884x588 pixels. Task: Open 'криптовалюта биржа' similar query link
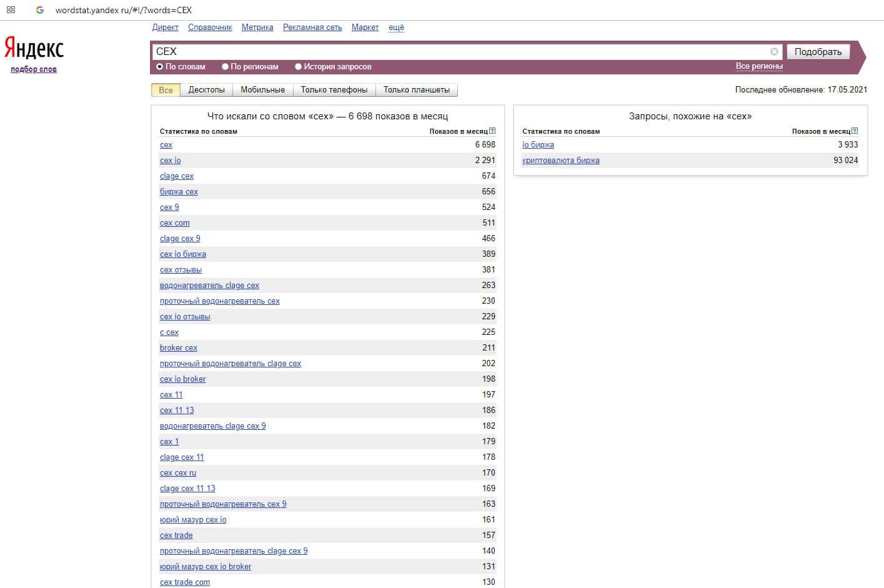[560, 161]
